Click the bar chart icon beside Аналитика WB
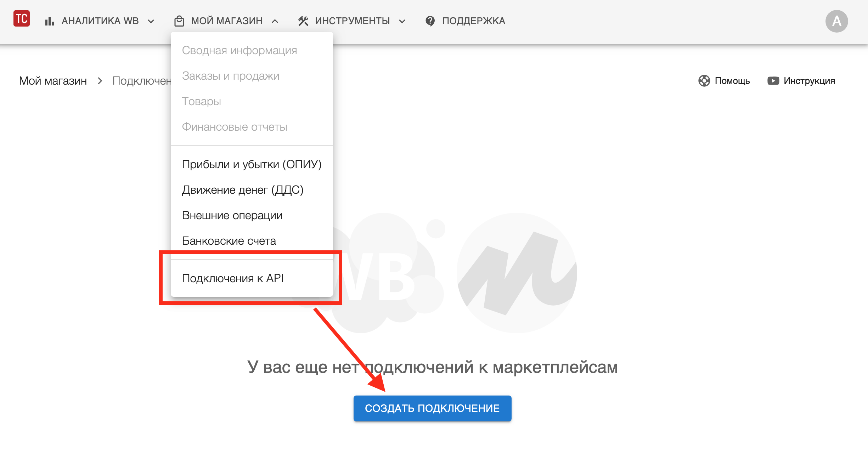This screenshot has height=449, width=868. 49,21
